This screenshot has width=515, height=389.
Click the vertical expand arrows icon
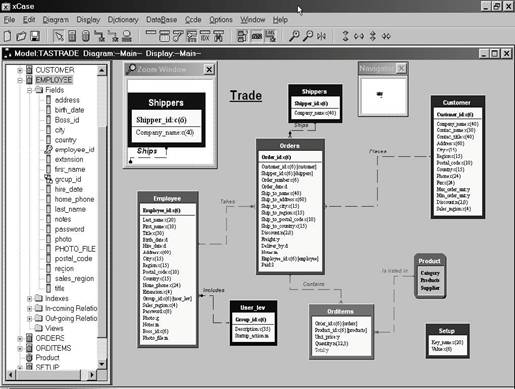coord(345,36)
